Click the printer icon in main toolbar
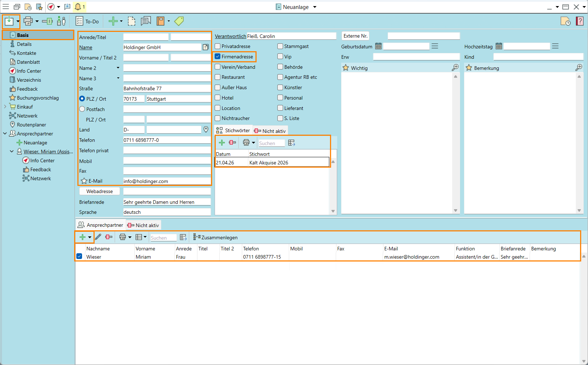Screen dimensions: 588x365 28,21
